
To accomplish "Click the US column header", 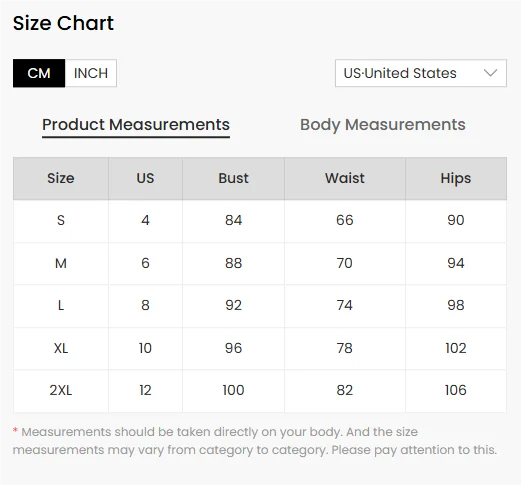I will pyautogui.click(x=145, y=178).
